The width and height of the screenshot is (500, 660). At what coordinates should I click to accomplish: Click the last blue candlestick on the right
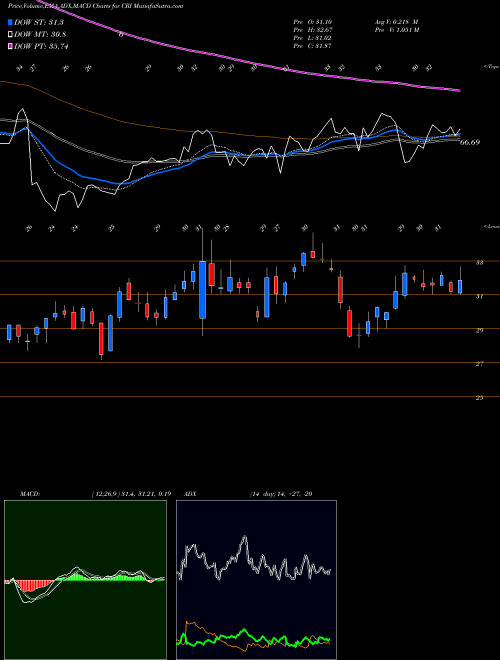pyautogui.click(x=460, y=286)
